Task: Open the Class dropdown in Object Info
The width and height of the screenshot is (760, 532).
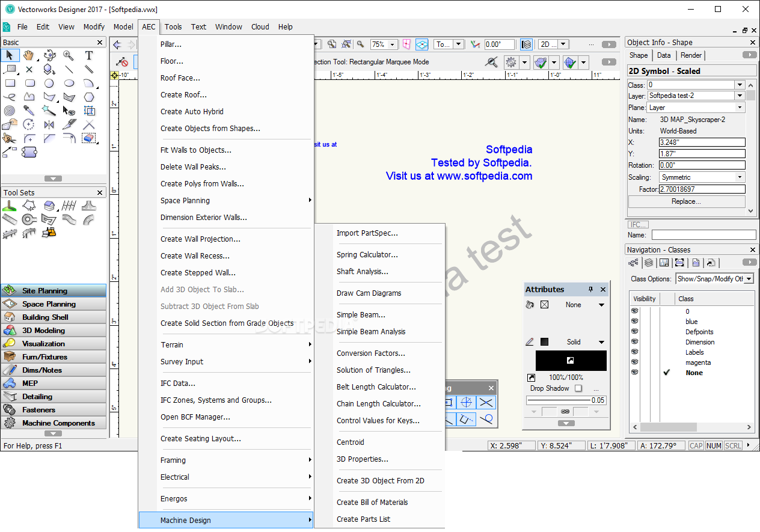Action: click(x=740, y=85)
